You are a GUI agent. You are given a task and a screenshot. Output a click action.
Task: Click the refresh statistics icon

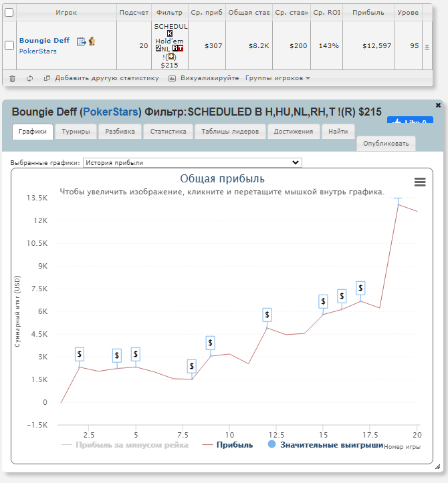(29, 79)
